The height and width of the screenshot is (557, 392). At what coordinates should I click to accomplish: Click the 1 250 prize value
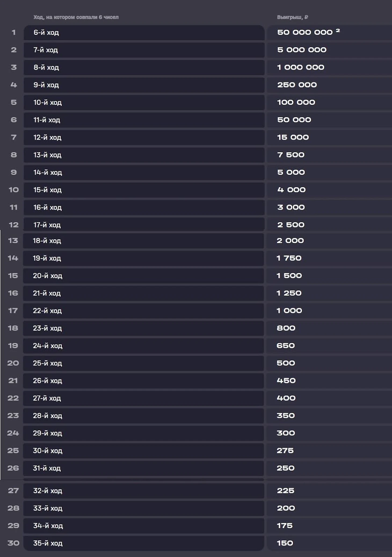[x=289, y=293]
